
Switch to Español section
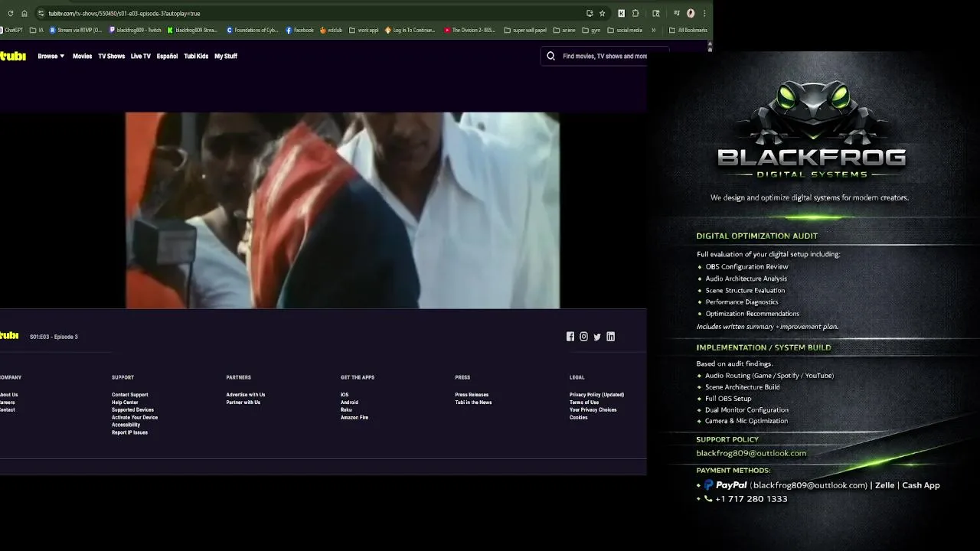(x=167, y=56)
